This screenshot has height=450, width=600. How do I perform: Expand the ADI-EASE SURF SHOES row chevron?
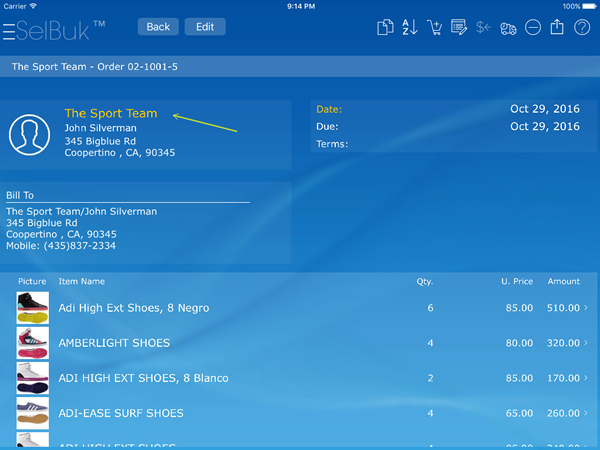(x=587, y=413)
